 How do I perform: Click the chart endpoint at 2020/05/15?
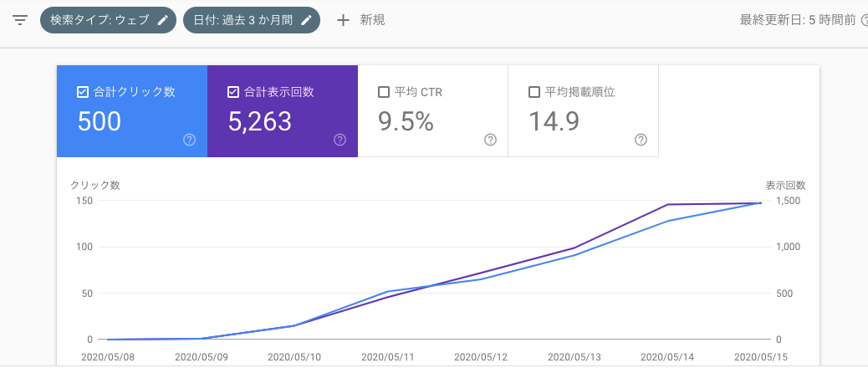tap(761, 202)
